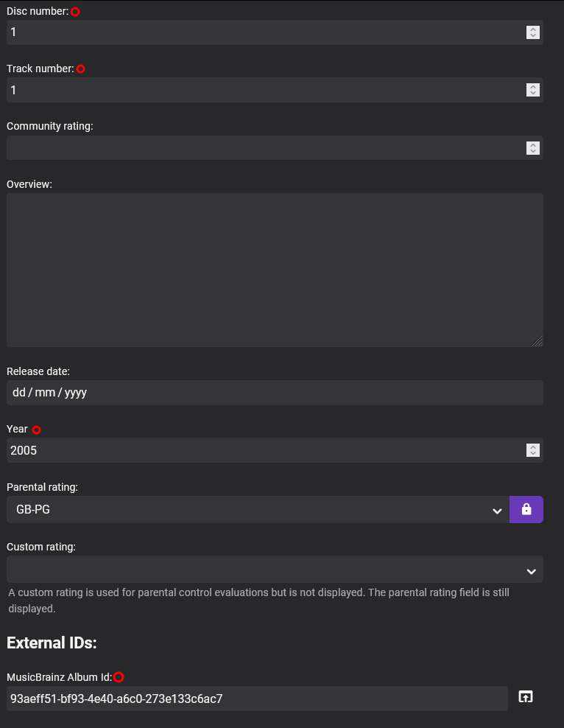Screen dimensions: 564x728
Task: Click the Year stepper arrows
Action: tap(533, 450)
